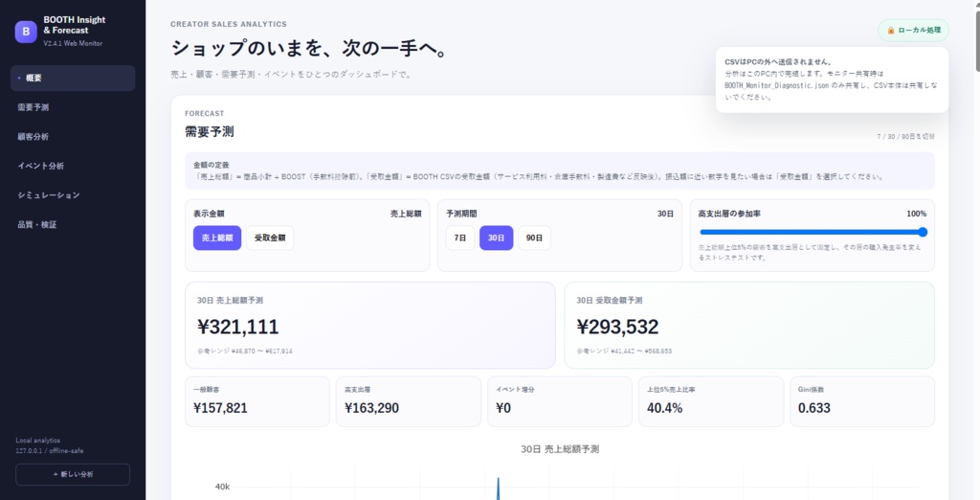This screenshot has width=980, height=500.
Task: Click the V2.4.1 Web Monitor version label
Action: click(x=73, y=44)
